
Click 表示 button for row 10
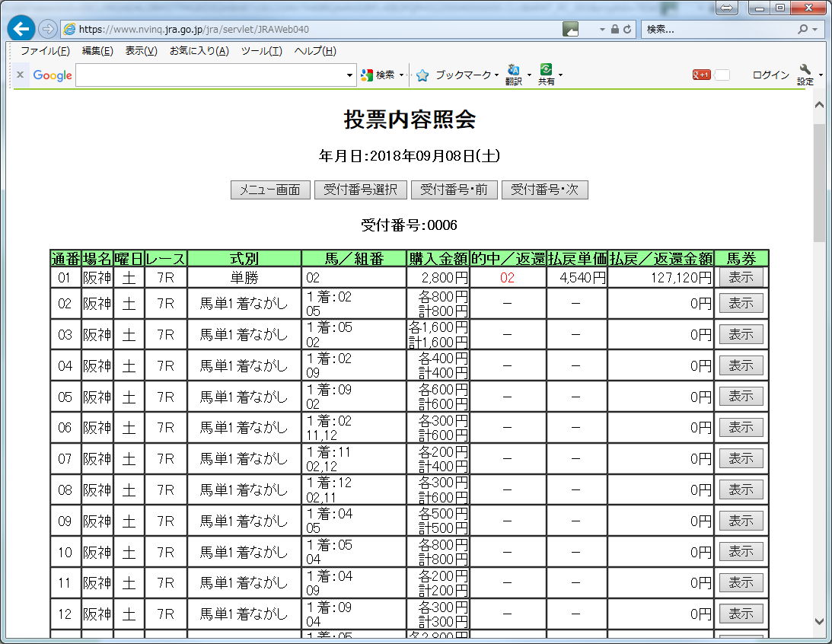[741, 552]
